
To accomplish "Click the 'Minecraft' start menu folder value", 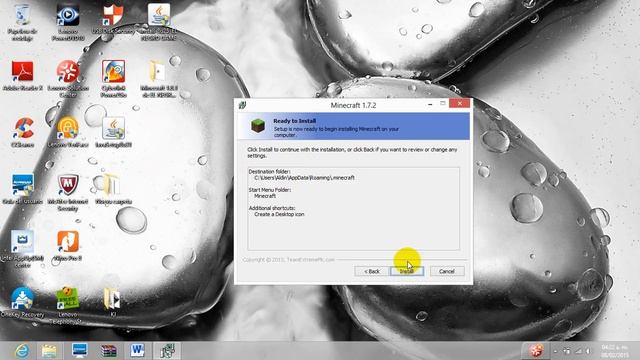I will click(x=265, y=196).
